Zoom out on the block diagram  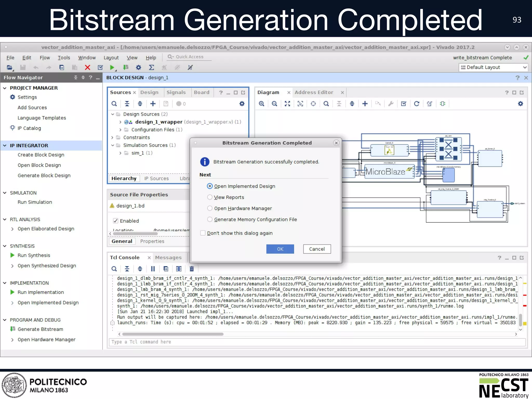pos(274,104)
